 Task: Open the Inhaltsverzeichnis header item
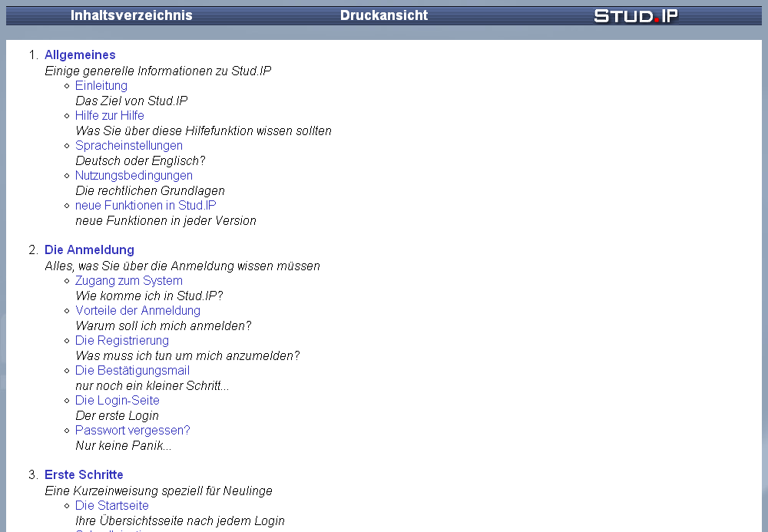point(131,15)
